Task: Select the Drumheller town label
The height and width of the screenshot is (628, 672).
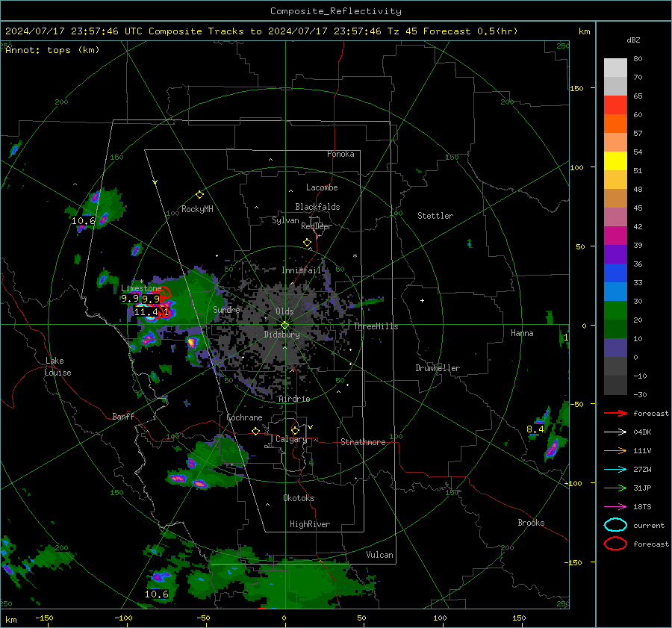Action: (438, 368)
